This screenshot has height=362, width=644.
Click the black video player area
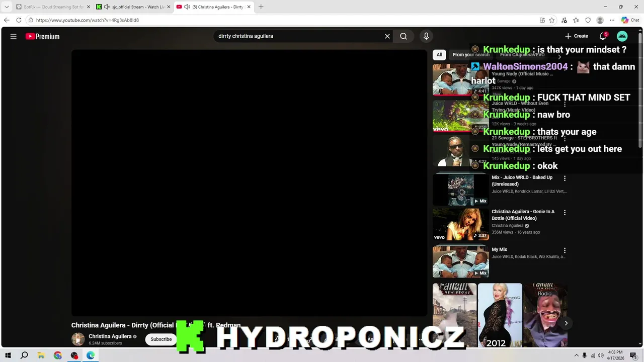249,183
